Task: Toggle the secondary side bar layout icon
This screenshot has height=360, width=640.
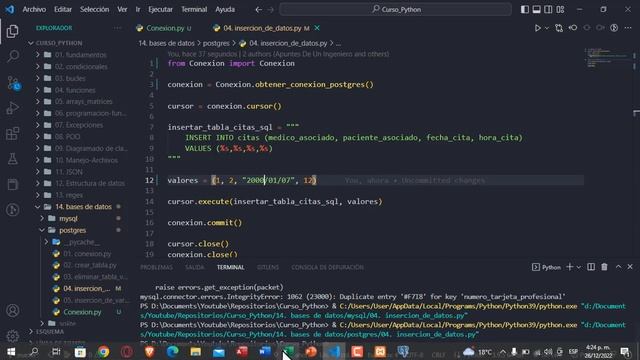Action: (x=548, y=9)
